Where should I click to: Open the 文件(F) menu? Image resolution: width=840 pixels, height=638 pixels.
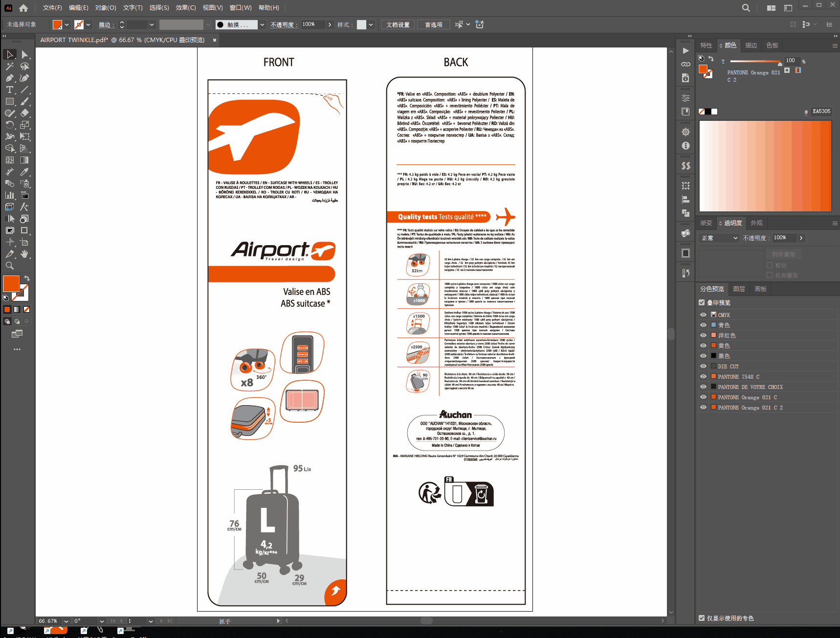coord(52,8)
